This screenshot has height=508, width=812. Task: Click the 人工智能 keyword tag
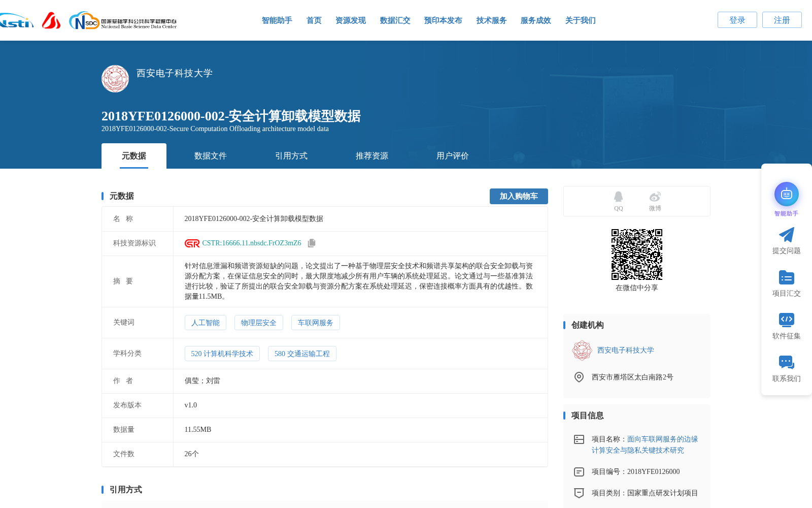206,323
